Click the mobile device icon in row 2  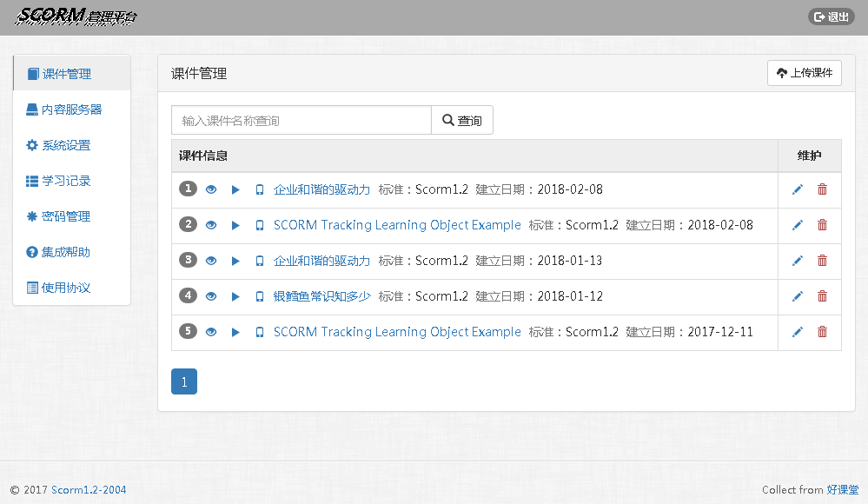click(260, 225)
